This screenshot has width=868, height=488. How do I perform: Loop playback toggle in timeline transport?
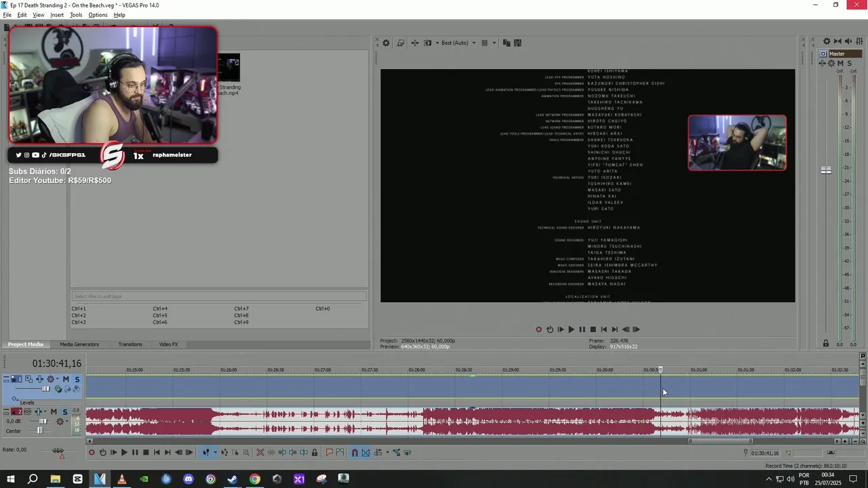pyautogui.click(x=102, y=452)
